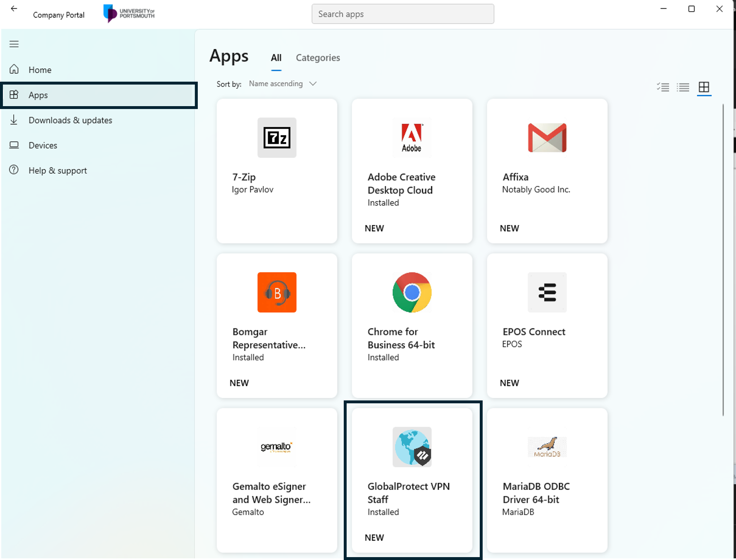Click the GlobalProtect VPN globe icon
The image size is (736, 560).
412,447
